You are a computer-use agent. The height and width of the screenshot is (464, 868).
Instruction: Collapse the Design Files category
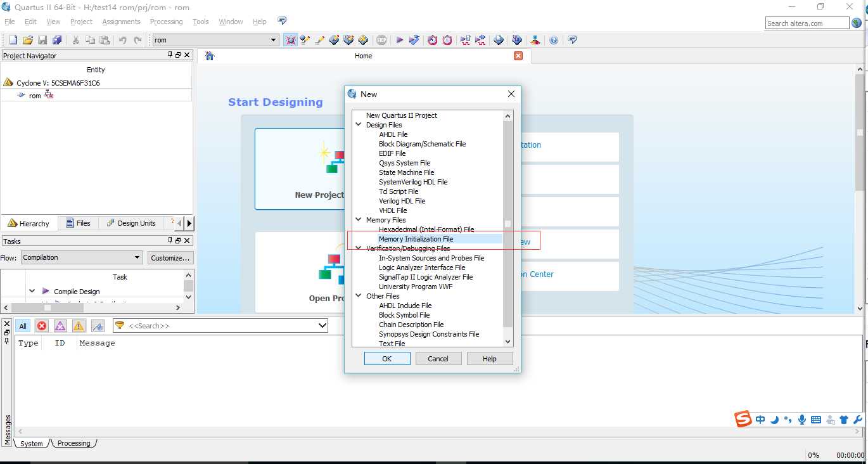coord(359,125)
